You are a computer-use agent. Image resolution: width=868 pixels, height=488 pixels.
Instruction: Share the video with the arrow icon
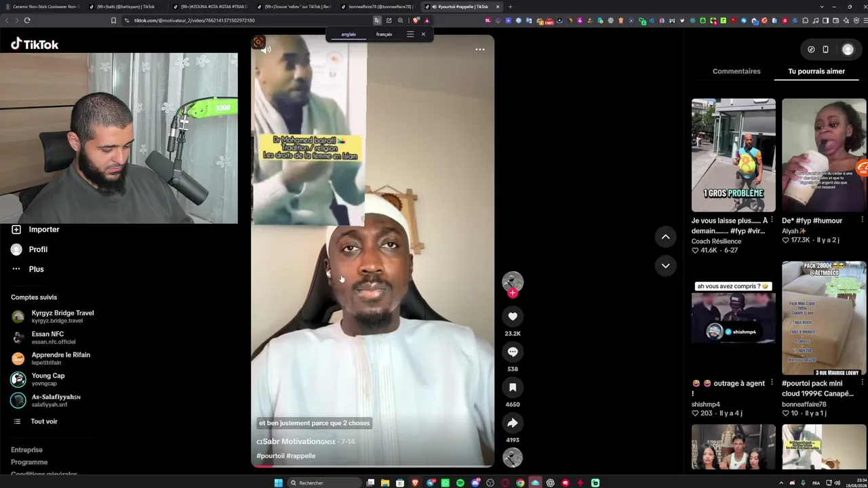tap(513, 423)
